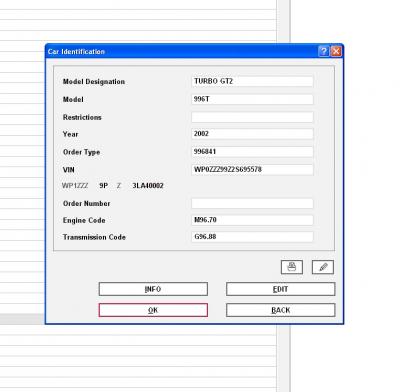Click the 'Engine Code' label
This screenshot has height=392, width=400.
pos(84,221)
